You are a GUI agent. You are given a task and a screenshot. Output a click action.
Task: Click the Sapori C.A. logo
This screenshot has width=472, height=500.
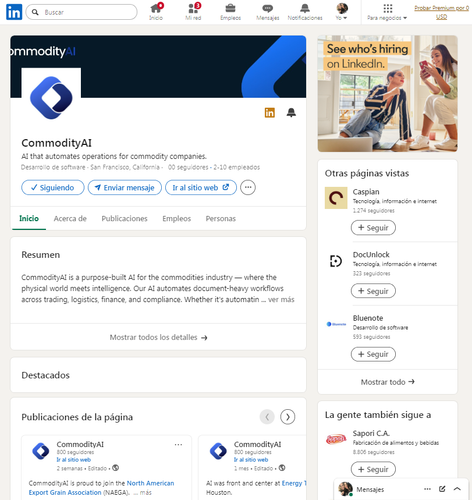(x=336, y=439)
